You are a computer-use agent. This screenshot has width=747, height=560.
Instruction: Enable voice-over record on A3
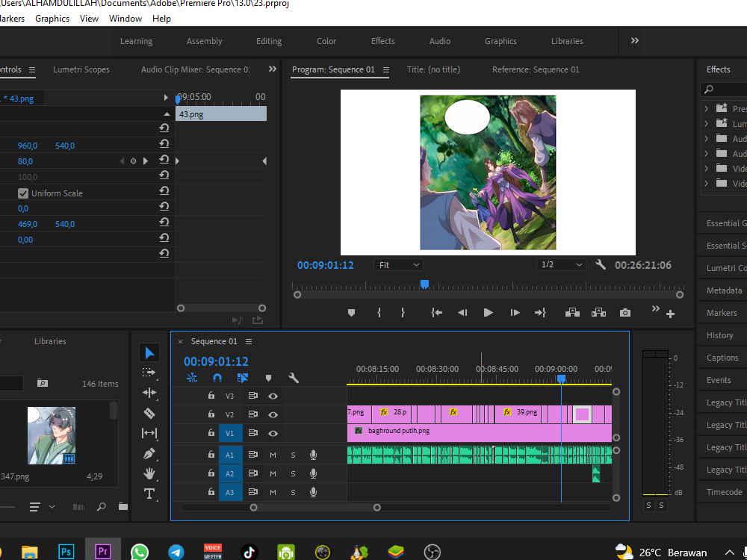pyautogui.click(x=313, y=492)
